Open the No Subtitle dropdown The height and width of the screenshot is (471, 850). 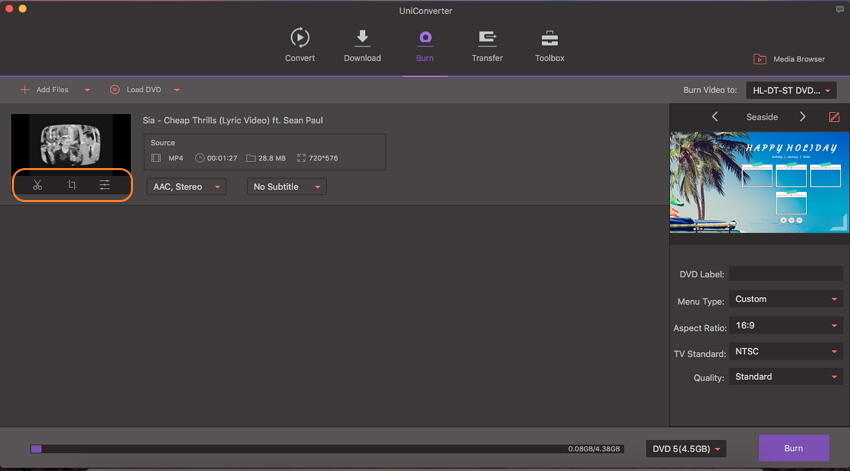(x=286, y=186)
